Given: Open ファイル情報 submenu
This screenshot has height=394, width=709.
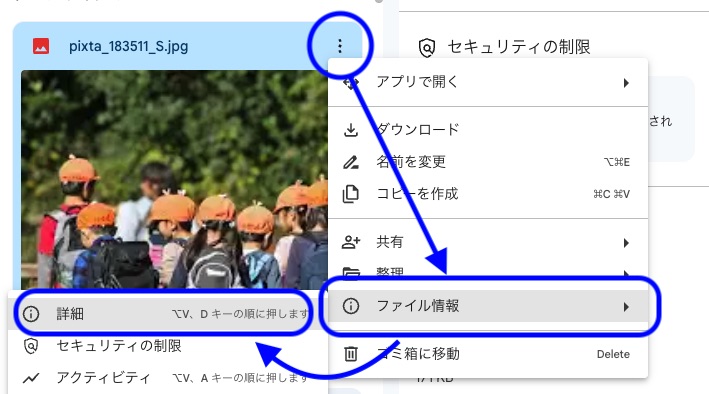Looking at the screenshot, I should click(487, 306).
